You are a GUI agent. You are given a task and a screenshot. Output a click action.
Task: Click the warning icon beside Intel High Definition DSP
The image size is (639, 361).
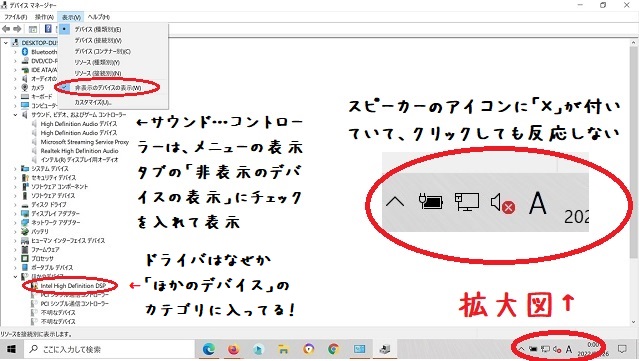[35, 286]
